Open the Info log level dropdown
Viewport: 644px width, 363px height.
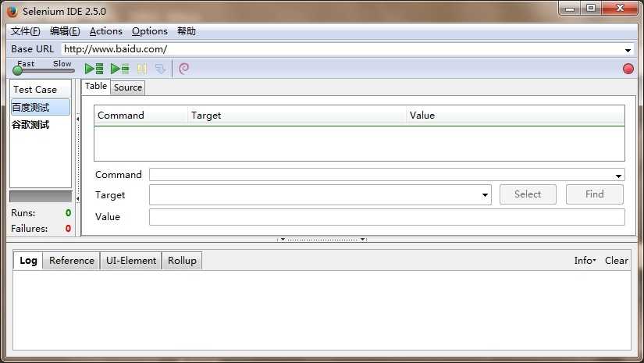[x=585, y=260]
